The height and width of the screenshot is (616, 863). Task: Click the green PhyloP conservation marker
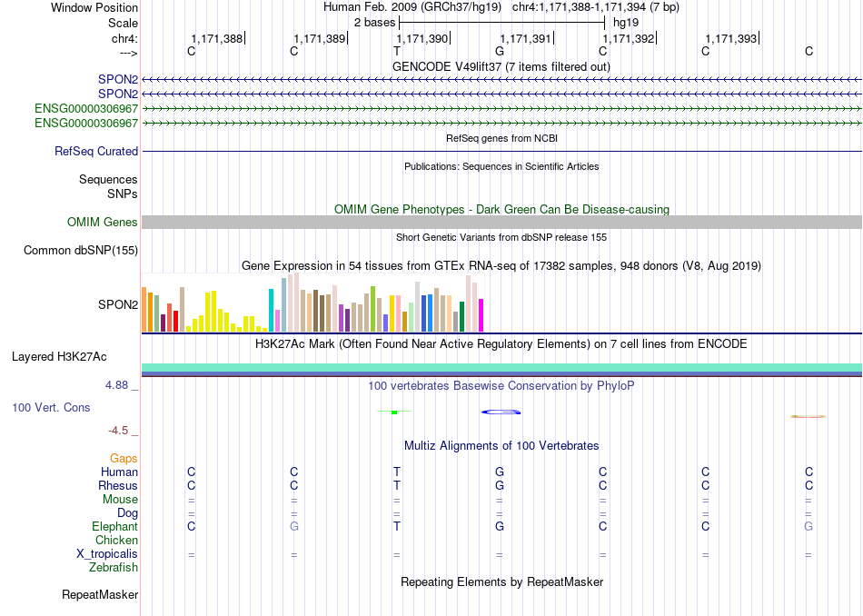click(394, 412)
